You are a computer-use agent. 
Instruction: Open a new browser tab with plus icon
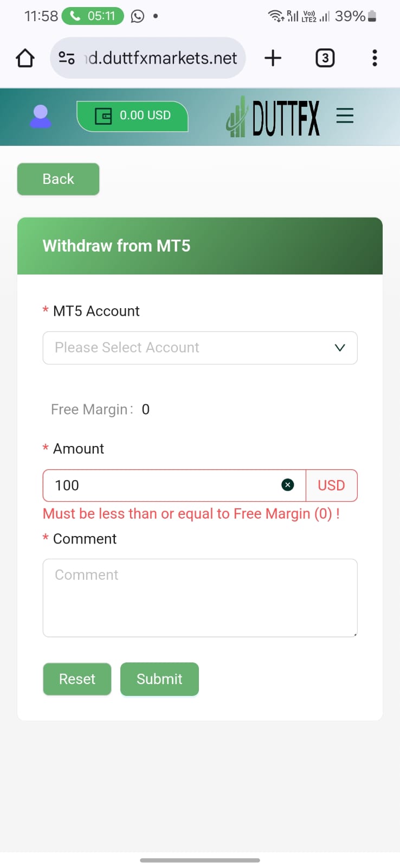[273, 58]
